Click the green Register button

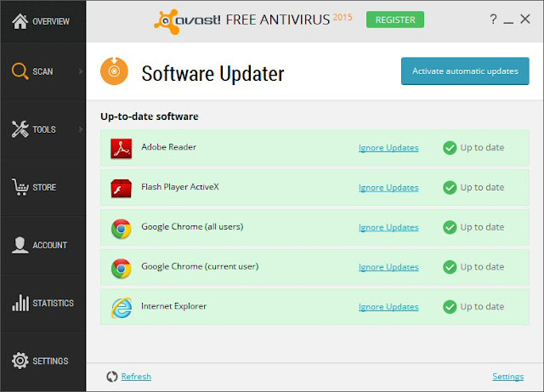[395, 20]
